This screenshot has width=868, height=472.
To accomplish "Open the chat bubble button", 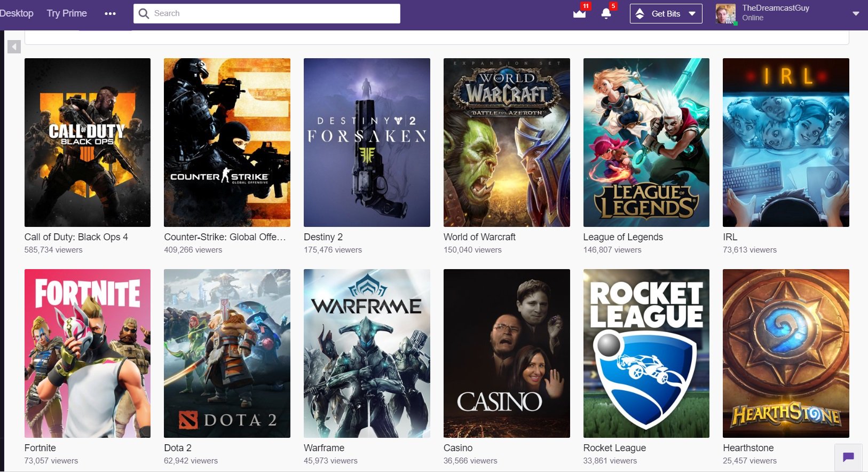I will tap(848, 457).
